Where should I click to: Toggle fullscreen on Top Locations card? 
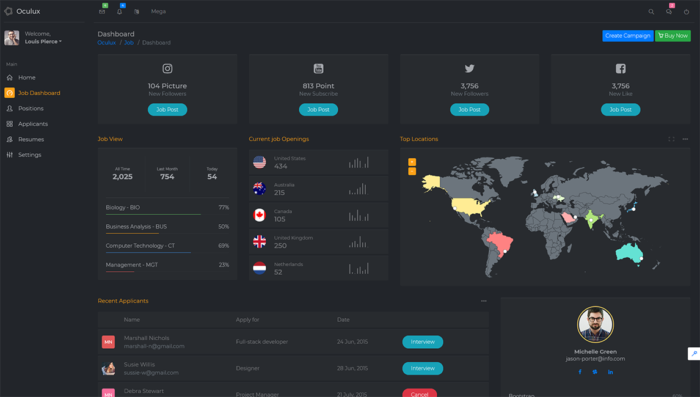(x=671, y=139)
